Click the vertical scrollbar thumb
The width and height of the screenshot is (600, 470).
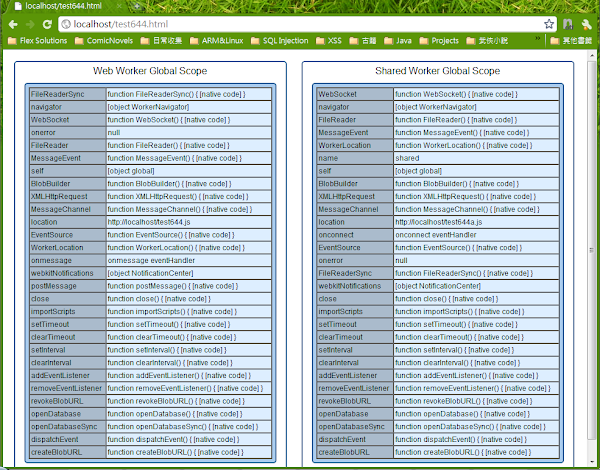592,249
